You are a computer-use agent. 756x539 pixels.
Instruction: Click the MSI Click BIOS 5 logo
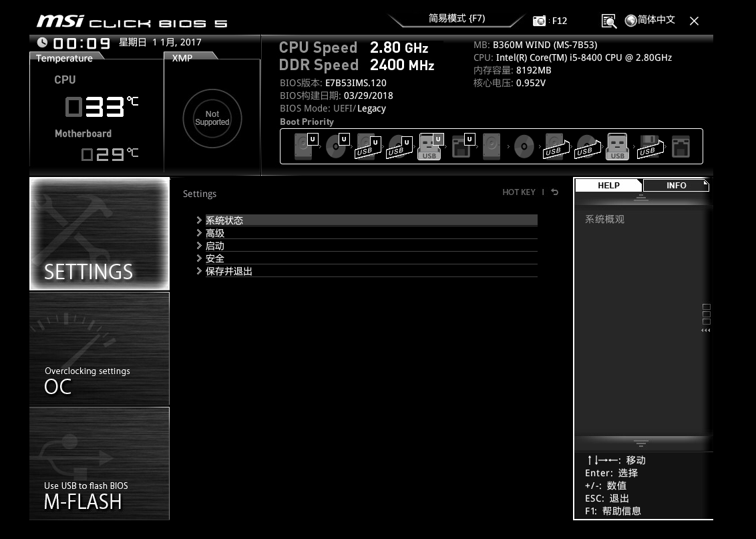coord(132,21)
